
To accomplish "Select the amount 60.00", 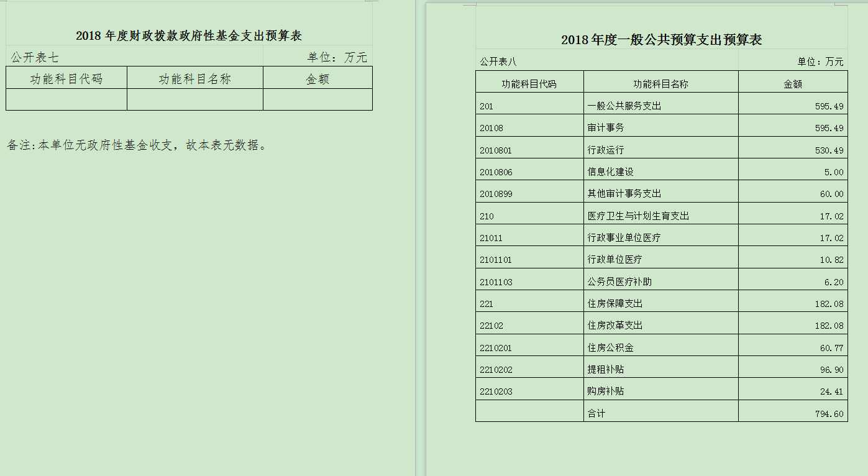I will point(832,194).
